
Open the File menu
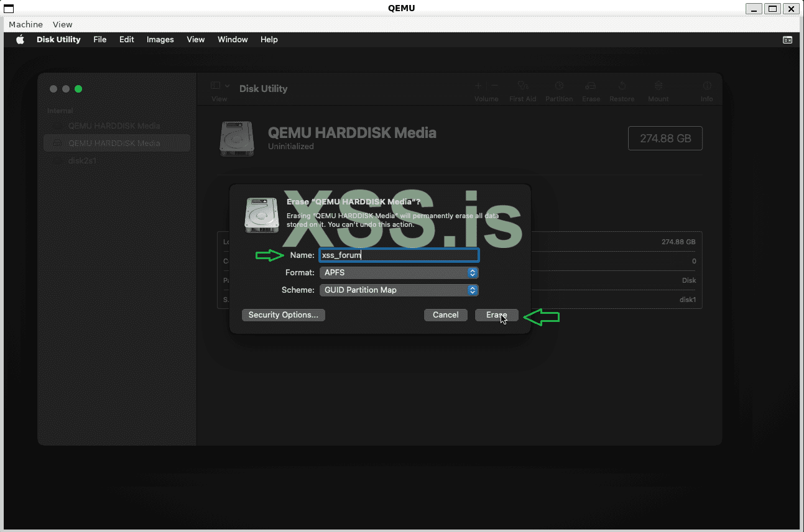pyautogui.click(x=100, y=40)
